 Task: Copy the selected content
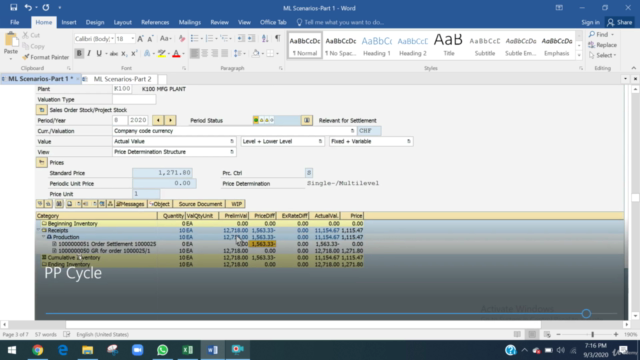(33, 46)
